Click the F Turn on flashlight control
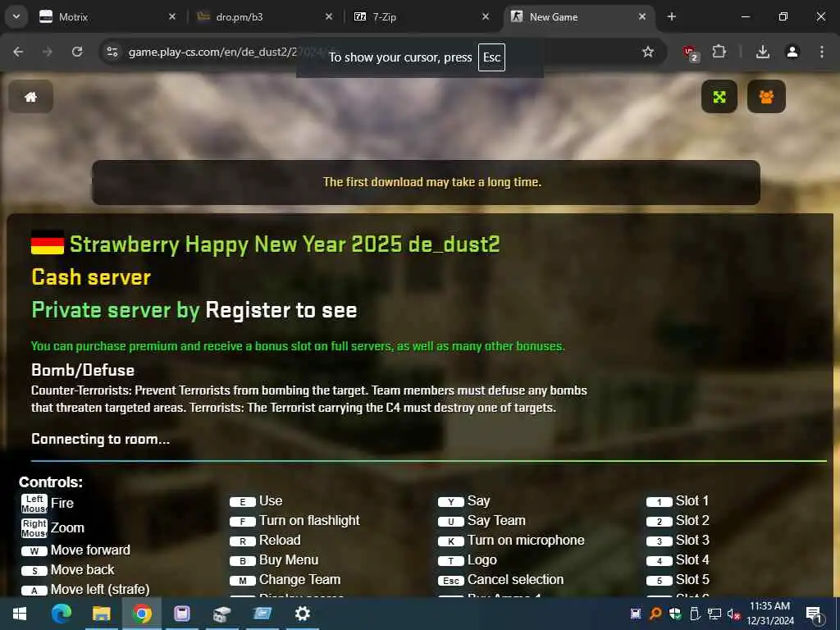Viewport: 840px width, 630px height. pyautogui.click(x=294, y=521)
